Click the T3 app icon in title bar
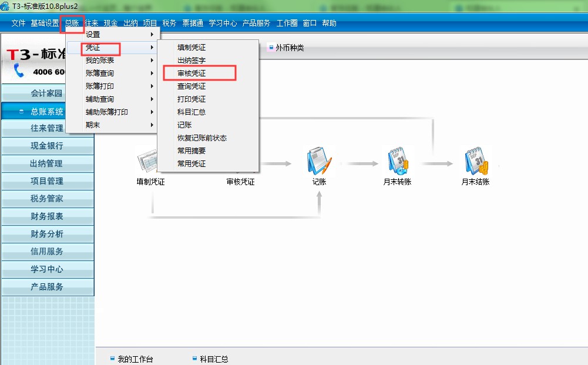Screen dimensions: 588x365 [x=5, y=6]
